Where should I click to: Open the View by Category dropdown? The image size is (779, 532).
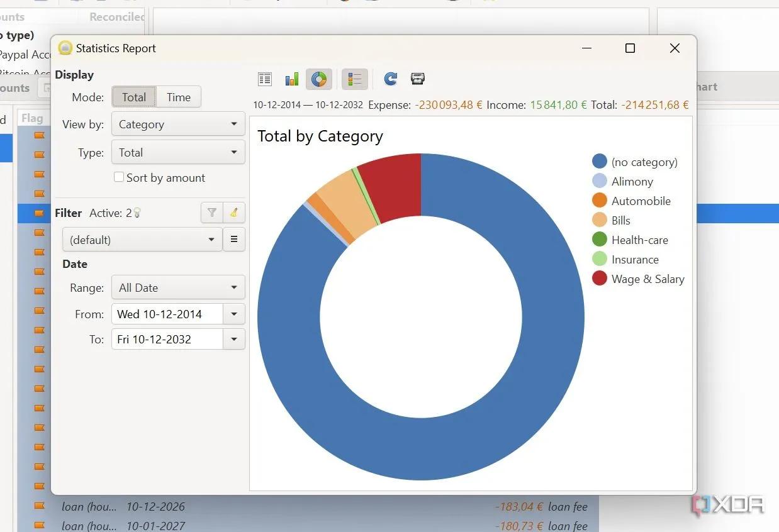coord(178,125)
